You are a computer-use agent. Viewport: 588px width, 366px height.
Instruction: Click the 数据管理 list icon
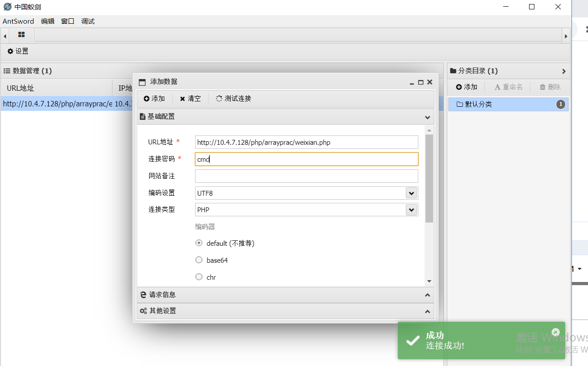point(7,71)
